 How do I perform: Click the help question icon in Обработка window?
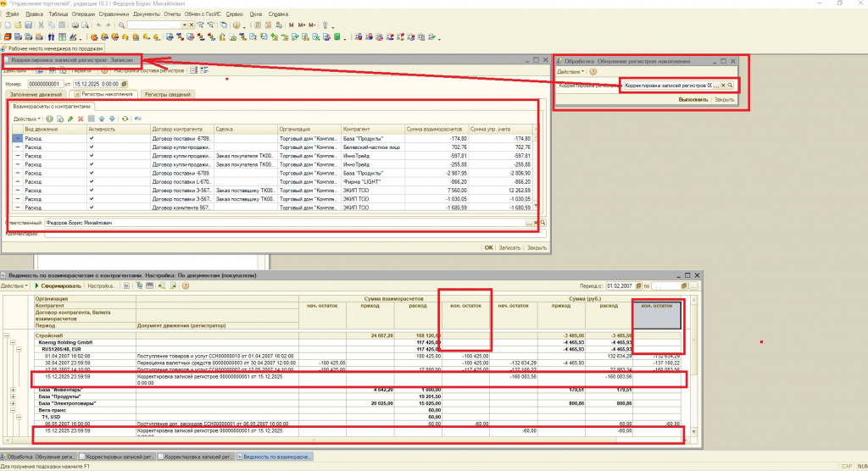coord(593,72)
